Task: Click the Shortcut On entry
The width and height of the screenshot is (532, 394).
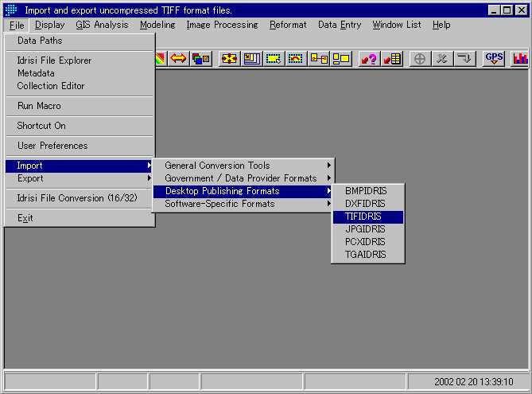Action: tap(80, 126)
